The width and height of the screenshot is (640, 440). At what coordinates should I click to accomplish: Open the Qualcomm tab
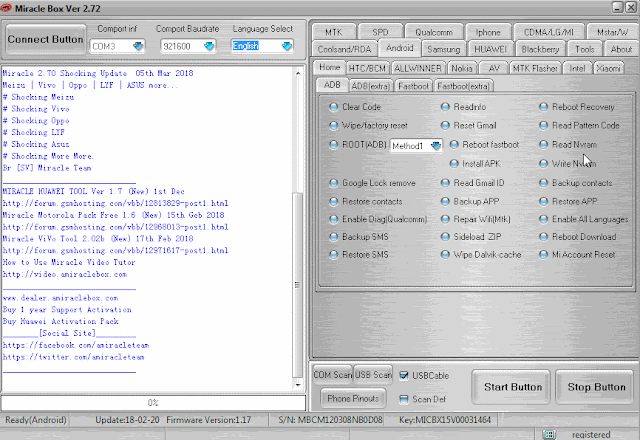point(434,32)
